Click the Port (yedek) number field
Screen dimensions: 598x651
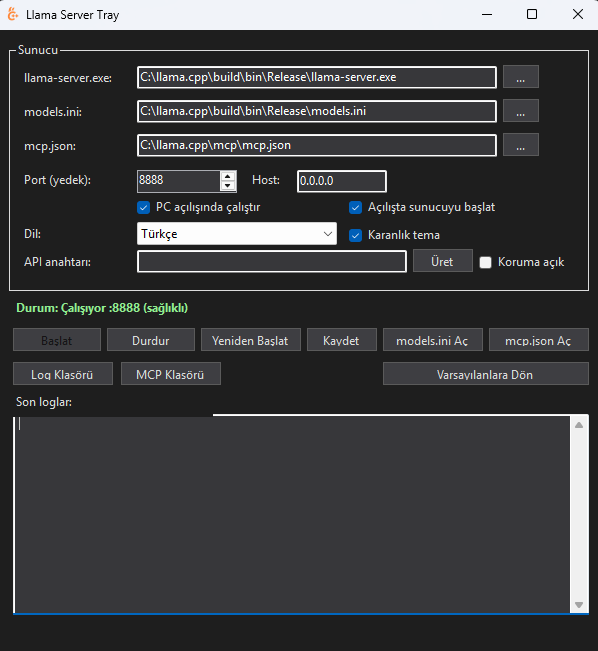[179, 181]
